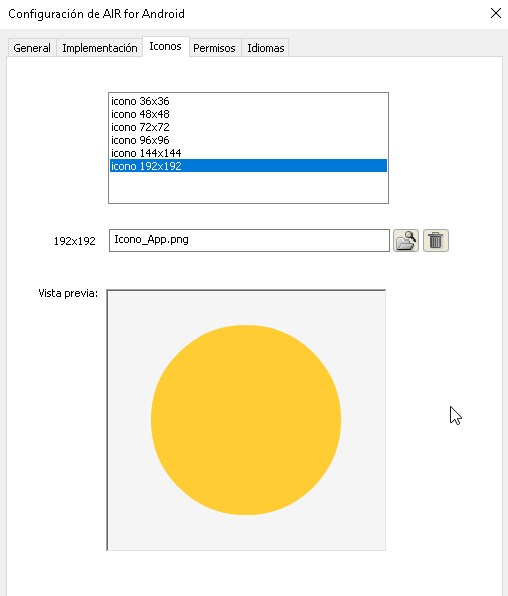
Task: Select icono 36x36 in the list
Action: [x=248, y=101]
